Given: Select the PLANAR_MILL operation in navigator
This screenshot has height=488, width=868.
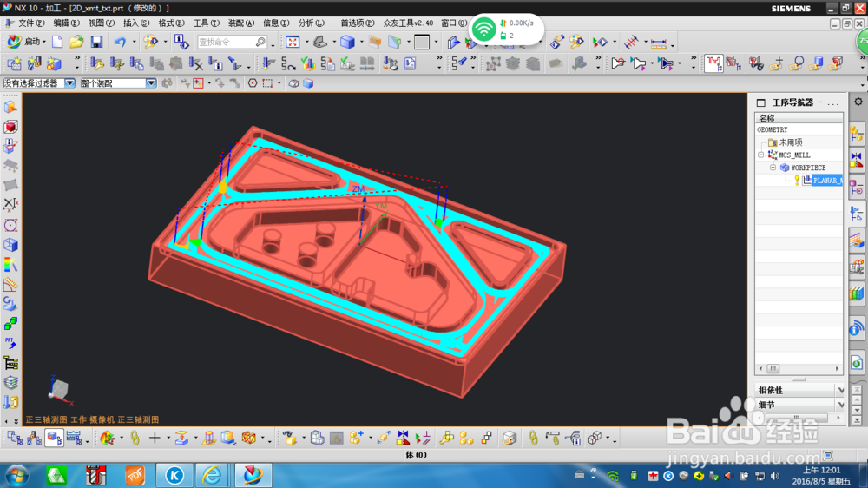Looking at the screenshot, I should pos(827,180).
